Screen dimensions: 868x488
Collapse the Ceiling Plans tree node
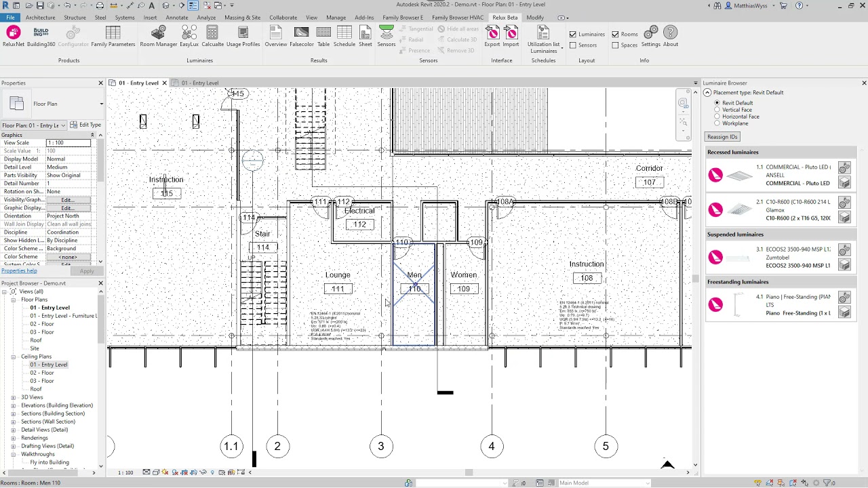pos(13,357)
